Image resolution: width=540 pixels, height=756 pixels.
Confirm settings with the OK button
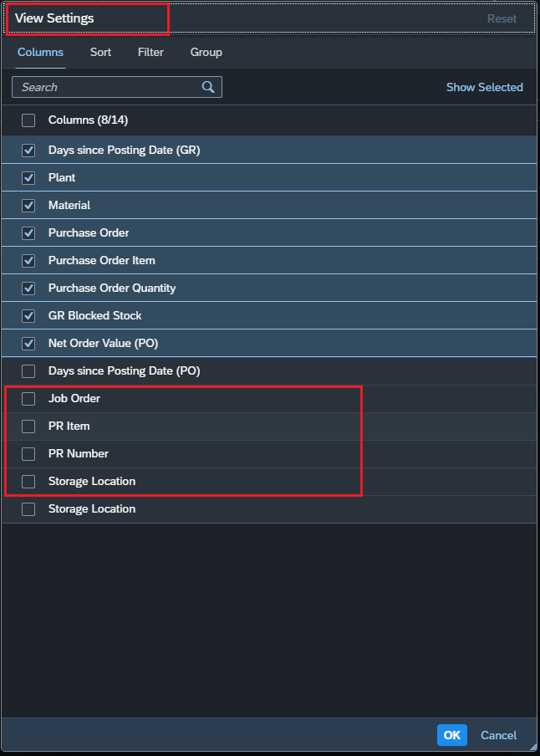coord(451,735)
